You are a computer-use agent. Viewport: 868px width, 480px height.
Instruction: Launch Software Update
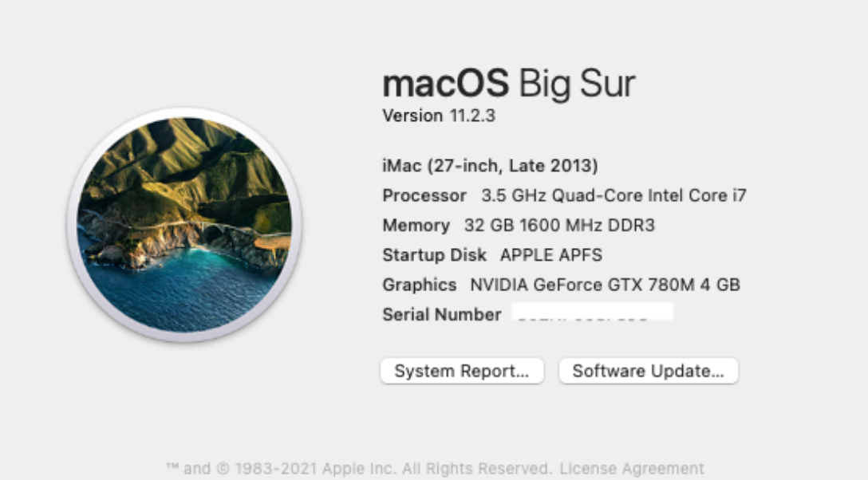(x=648, y=371)
